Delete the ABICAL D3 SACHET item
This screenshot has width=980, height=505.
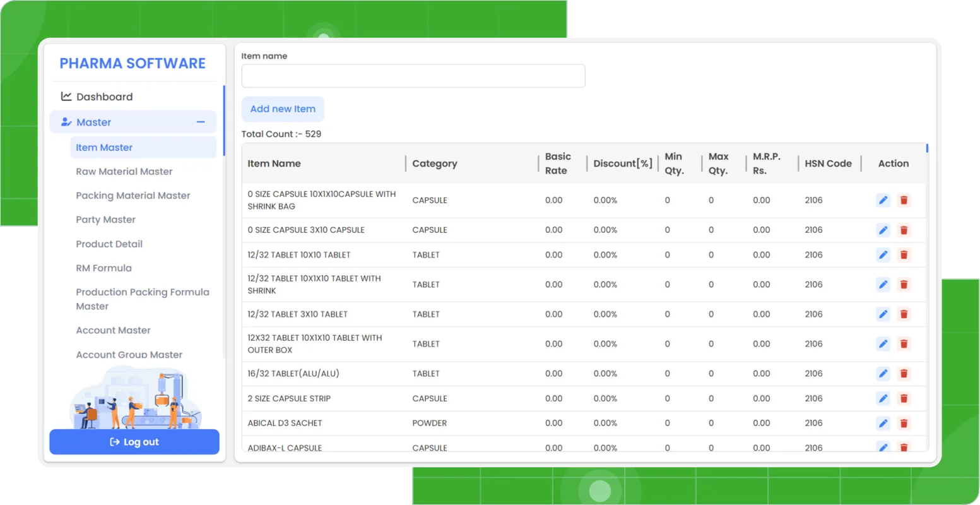click(x=904, y=424)
